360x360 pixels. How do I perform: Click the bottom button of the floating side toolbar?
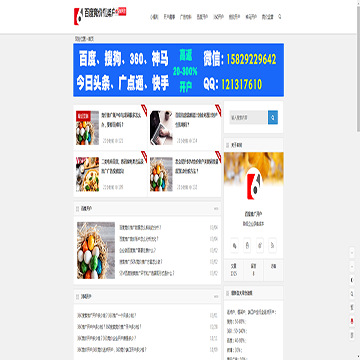click(x=352, y=335)
